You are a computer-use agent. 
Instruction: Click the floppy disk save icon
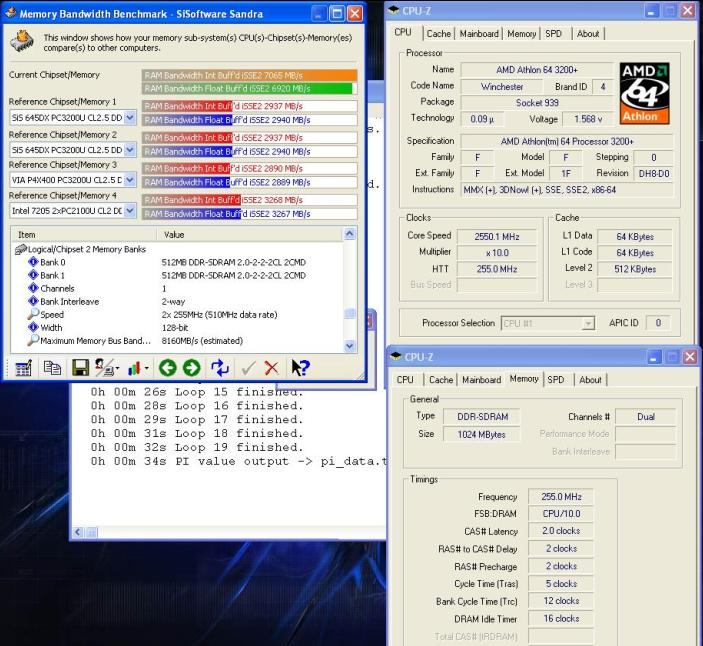(81, 368)
